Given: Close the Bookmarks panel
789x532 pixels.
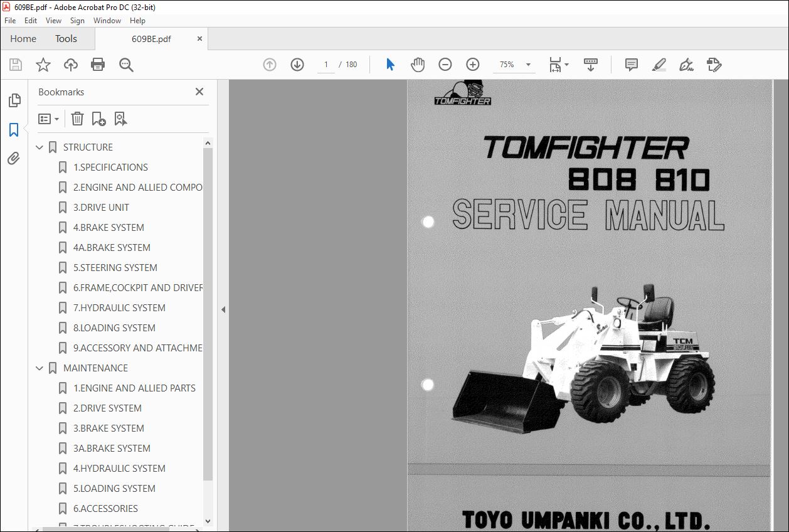Looking at the screenshot, I should (x=199, y=92).
